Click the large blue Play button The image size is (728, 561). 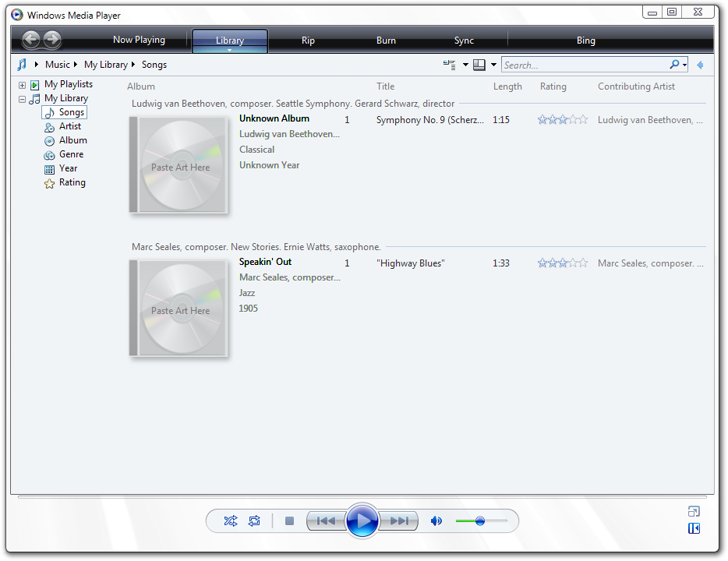click(362, 520)
